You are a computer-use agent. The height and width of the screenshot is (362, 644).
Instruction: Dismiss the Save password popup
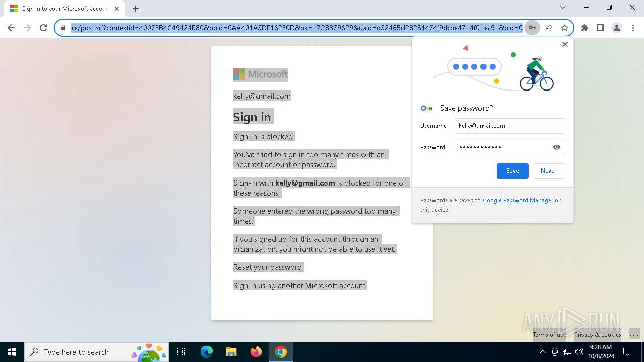(565, 44)
